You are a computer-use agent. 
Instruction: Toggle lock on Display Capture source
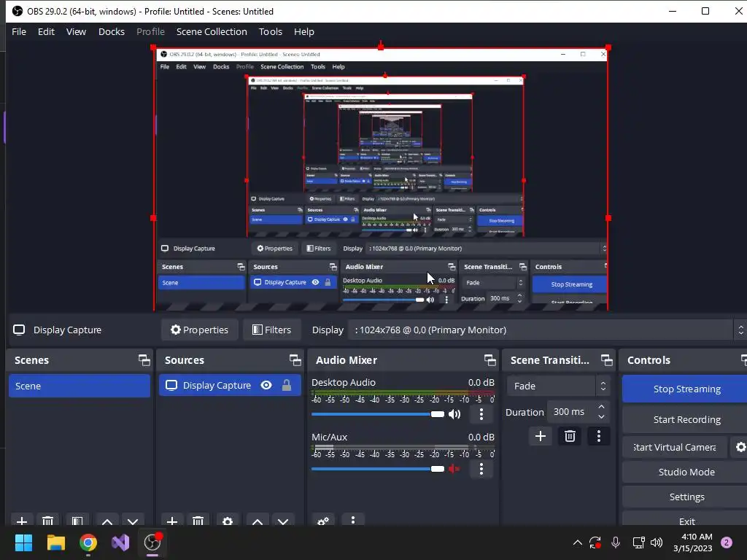click(x=286, y=385)
